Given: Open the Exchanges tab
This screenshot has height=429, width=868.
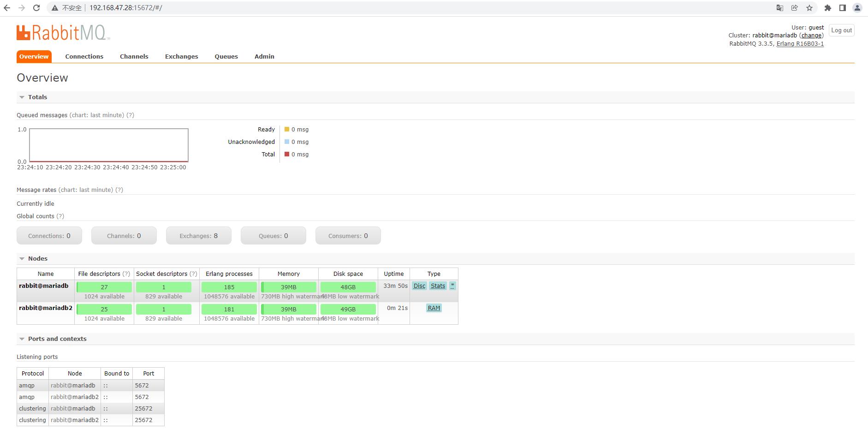Looking at the screenshot, I should 182,56.
